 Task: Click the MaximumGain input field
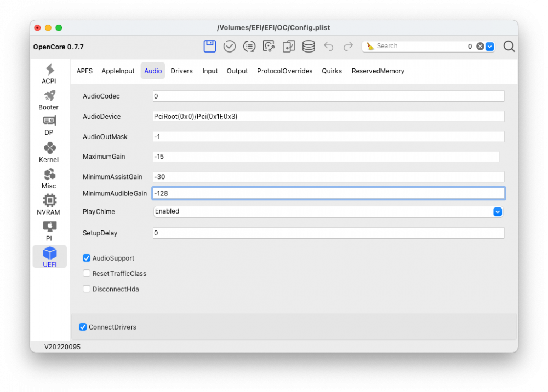tap(326, 157)
